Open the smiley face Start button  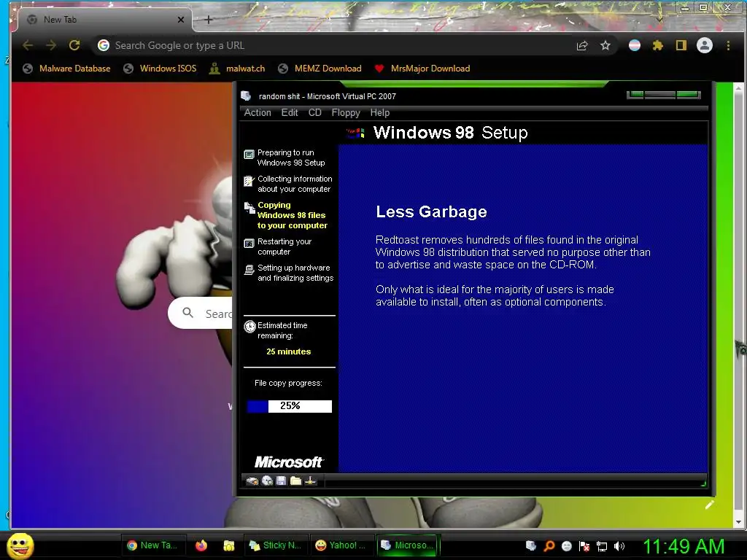pos(20,545)
